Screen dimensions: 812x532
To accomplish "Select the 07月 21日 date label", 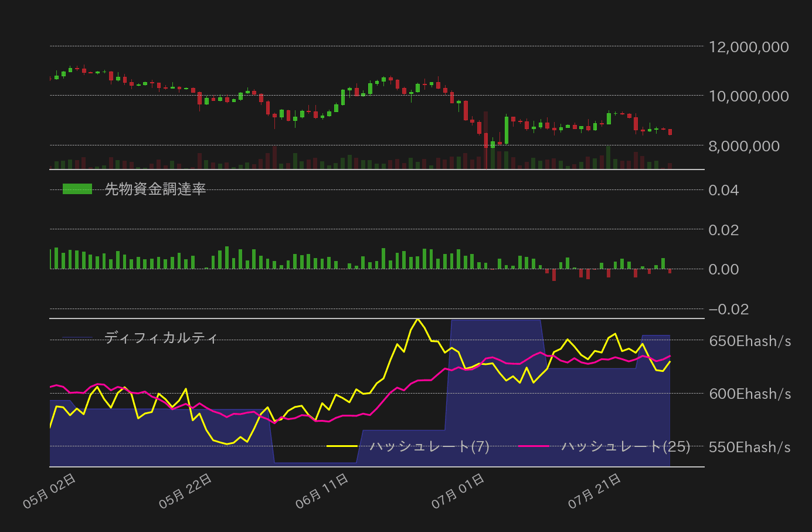I will coord(594,491).
